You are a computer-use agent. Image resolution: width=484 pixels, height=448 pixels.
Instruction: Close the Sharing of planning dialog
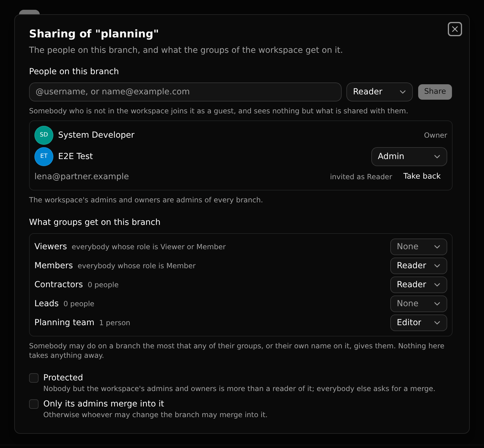(455, 29)
